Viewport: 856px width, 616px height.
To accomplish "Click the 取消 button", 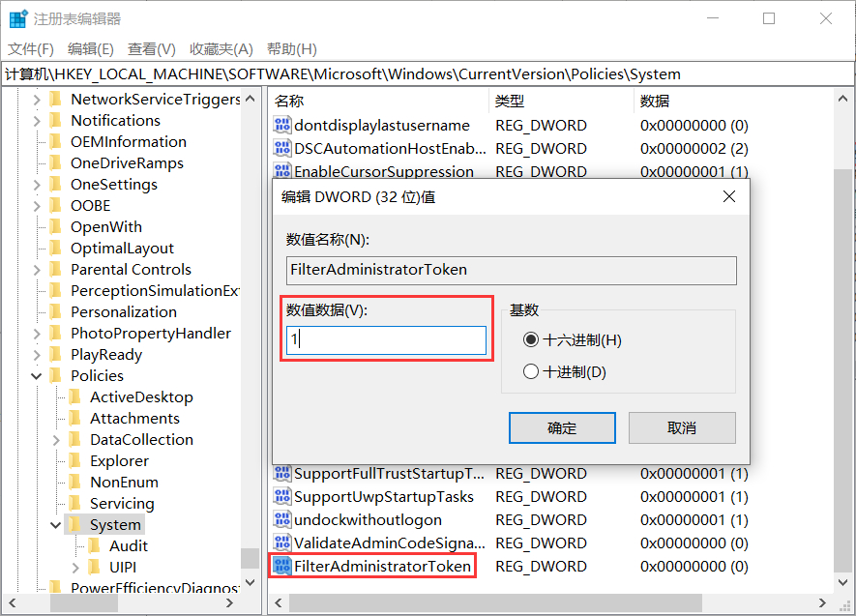I will [682, 427].
